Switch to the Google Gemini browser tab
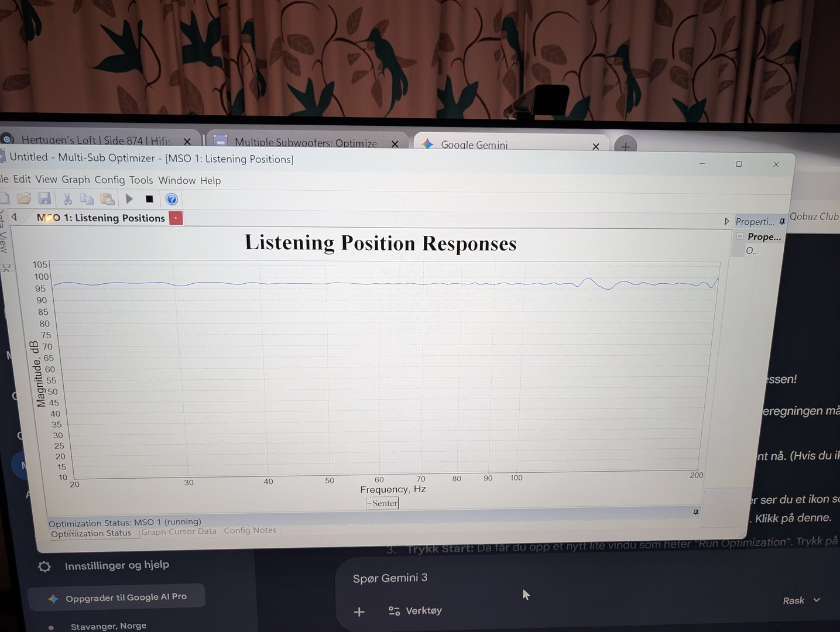 (x=510, y=144)
